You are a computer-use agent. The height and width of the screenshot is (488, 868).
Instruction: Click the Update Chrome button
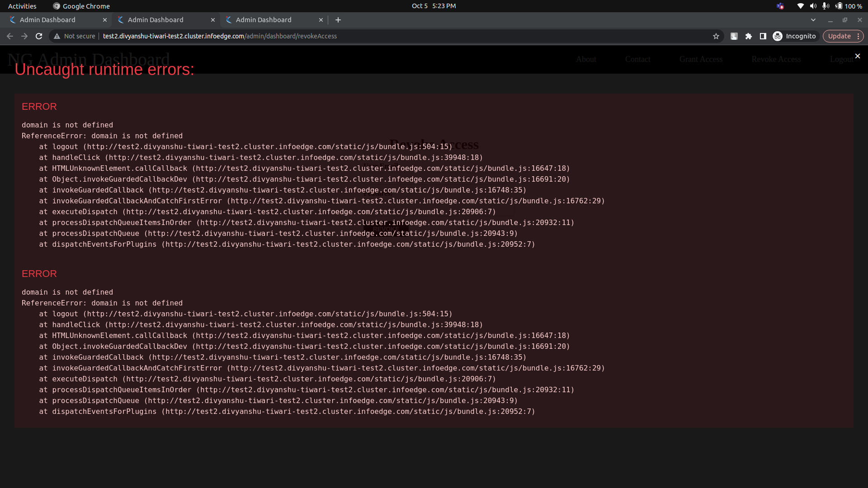840,36
